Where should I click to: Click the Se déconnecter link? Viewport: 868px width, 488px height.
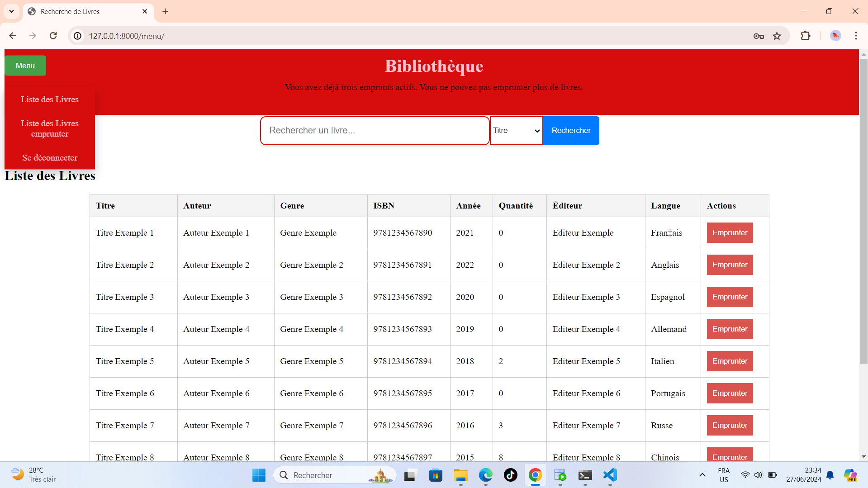click(50, 157)
